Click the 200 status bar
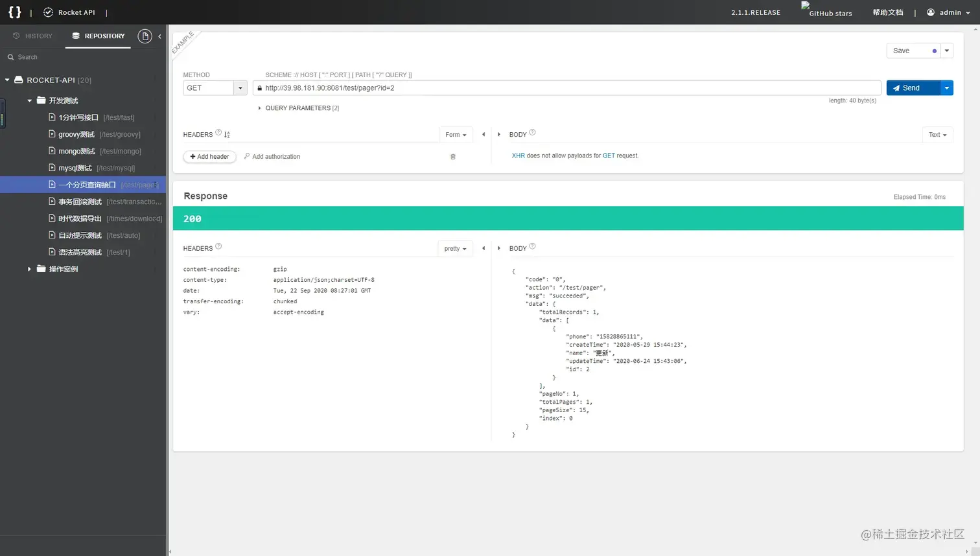The width and height of the screenshot is (980, 556). (x=568, y=218)
